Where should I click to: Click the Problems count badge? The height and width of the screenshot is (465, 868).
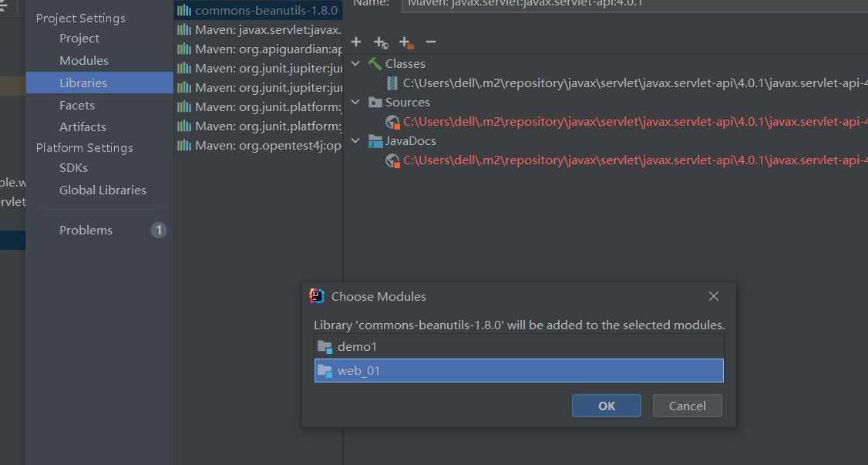[x=158, y=231]
